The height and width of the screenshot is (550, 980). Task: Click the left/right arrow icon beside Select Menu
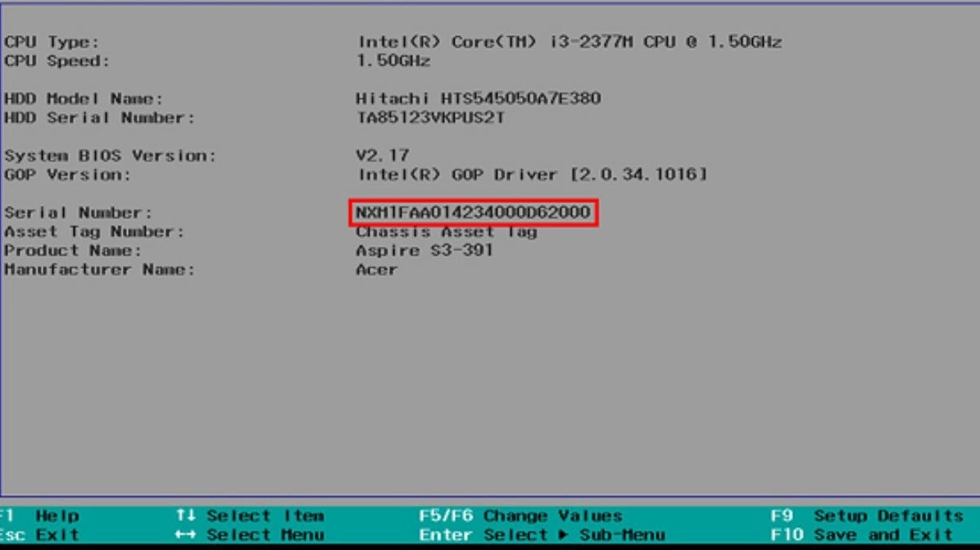click(185, 535)
